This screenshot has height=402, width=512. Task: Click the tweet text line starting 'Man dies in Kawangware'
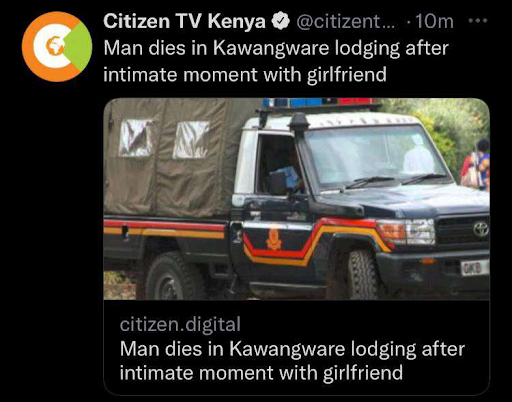point(276,48)
